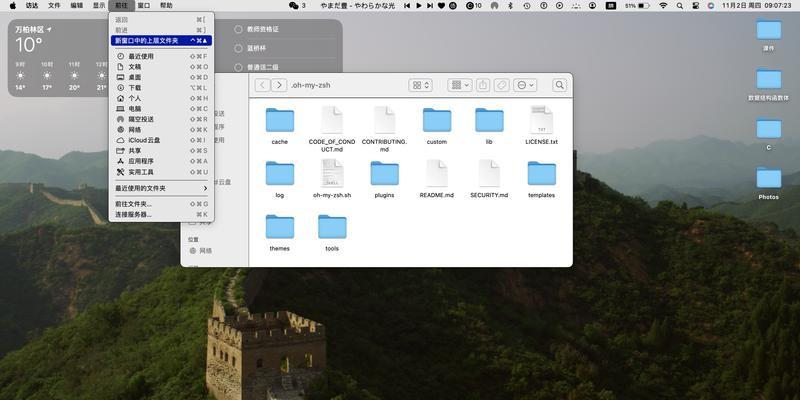Open the icon view switcher dropdown
The image size is (800, 400).
(420, 85)
